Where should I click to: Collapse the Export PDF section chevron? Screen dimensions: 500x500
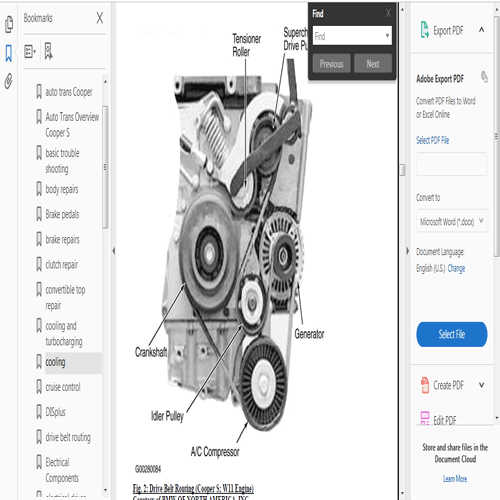tap(481, 30)
